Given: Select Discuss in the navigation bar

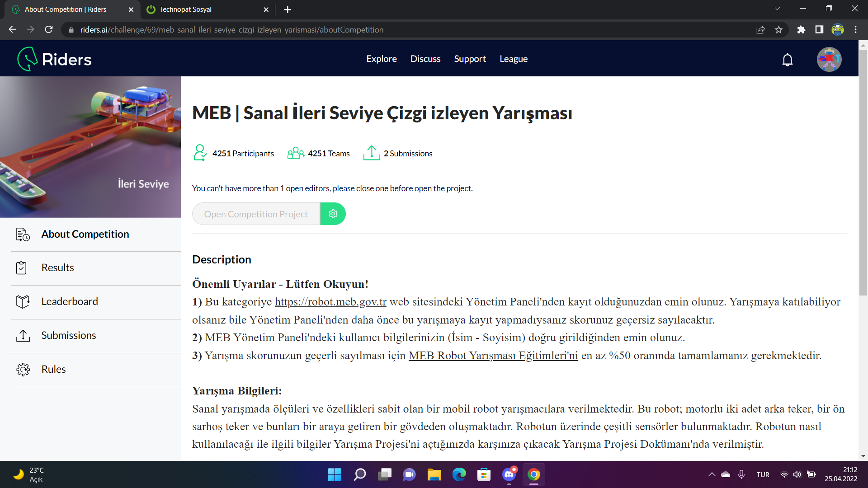Looking at the screenshot, I should point(425,59).
